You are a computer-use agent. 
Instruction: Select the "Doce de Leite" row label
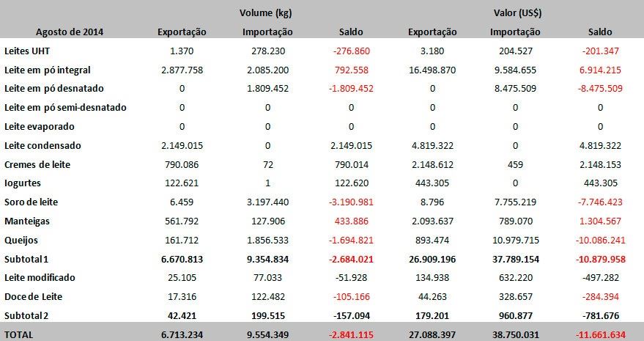point(33,296)
